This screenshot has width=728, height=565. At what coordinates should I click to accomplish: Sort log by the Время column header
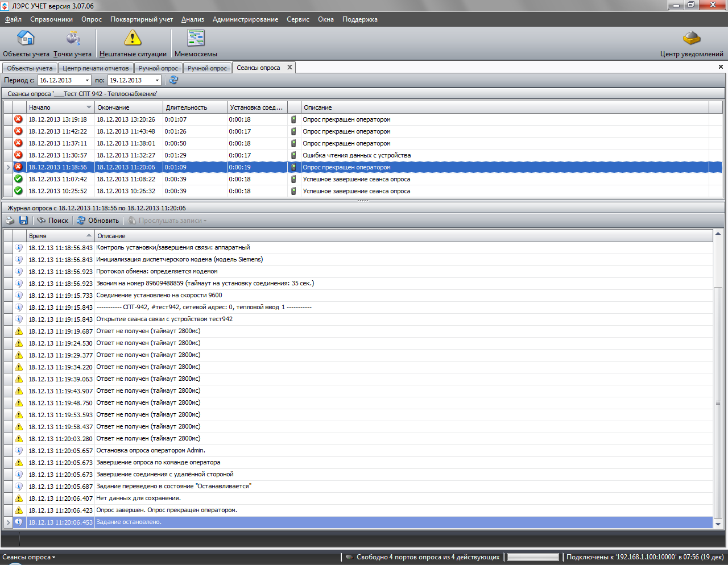click(60, 236)
